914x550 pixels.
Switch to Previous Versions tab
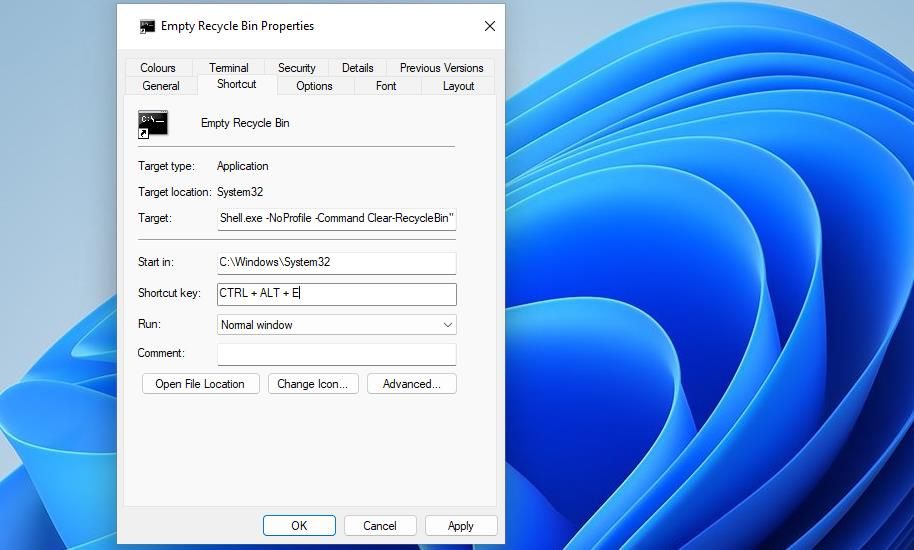coord(441,68)
